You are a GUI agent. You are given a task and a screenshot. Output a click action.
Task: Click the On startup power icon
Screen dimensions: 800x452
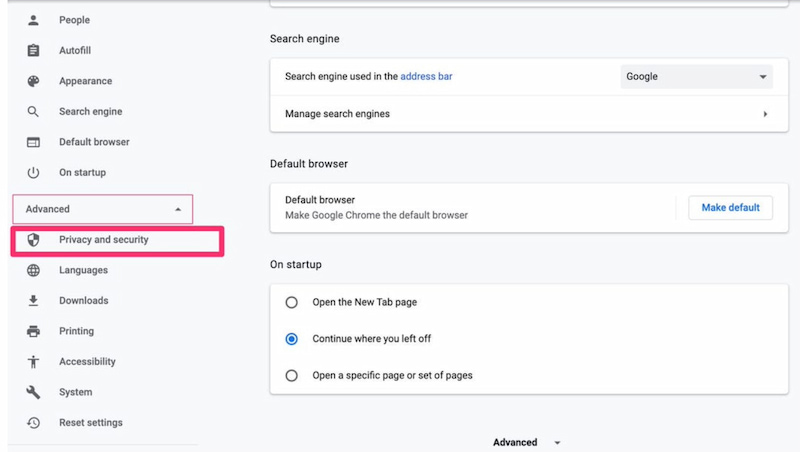(x=34, y=173)
